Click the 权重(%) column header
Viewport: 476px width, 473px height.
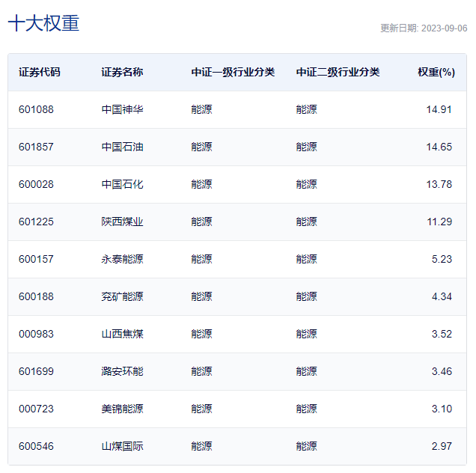(x=436, y=73)
